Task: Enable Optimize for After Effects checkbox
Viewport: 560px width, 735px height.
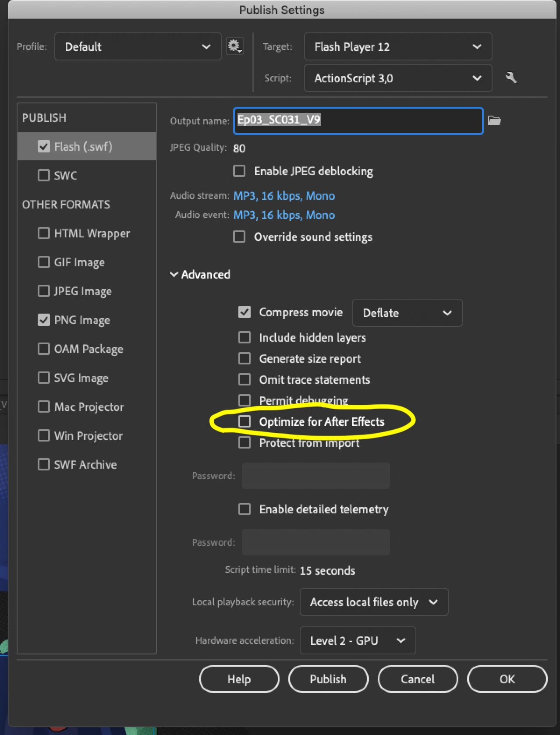Action: coord(245,421)
